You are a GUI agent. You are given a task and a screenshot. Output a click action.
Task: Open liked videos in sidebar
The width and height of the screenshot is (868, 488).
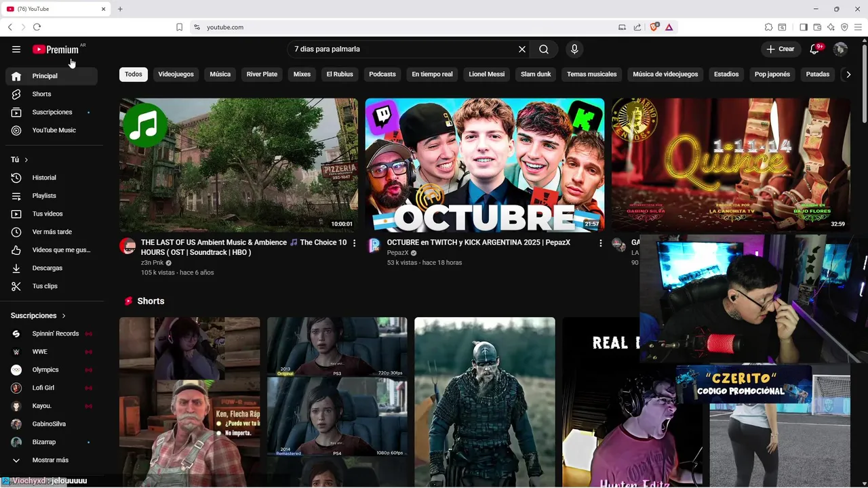pos(52,250)
